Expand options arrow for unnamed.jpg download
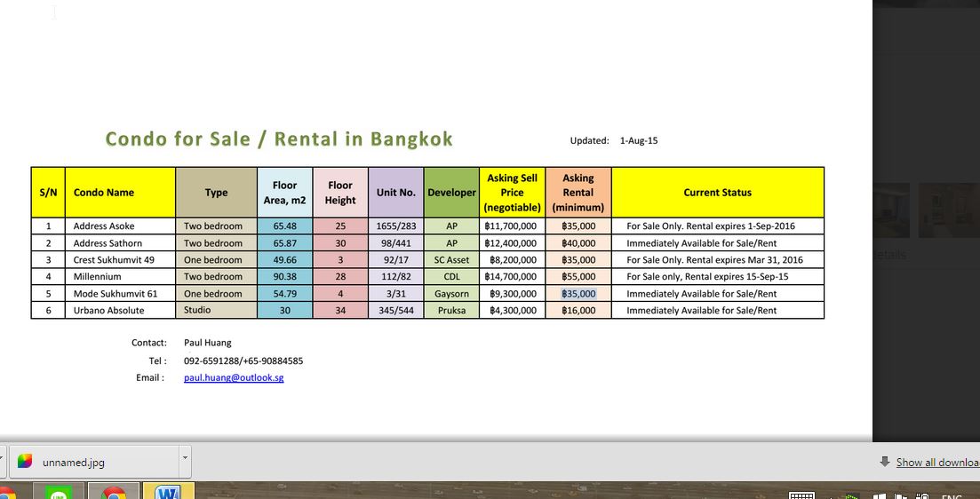 pyautogui.click(x=185, y=459)
